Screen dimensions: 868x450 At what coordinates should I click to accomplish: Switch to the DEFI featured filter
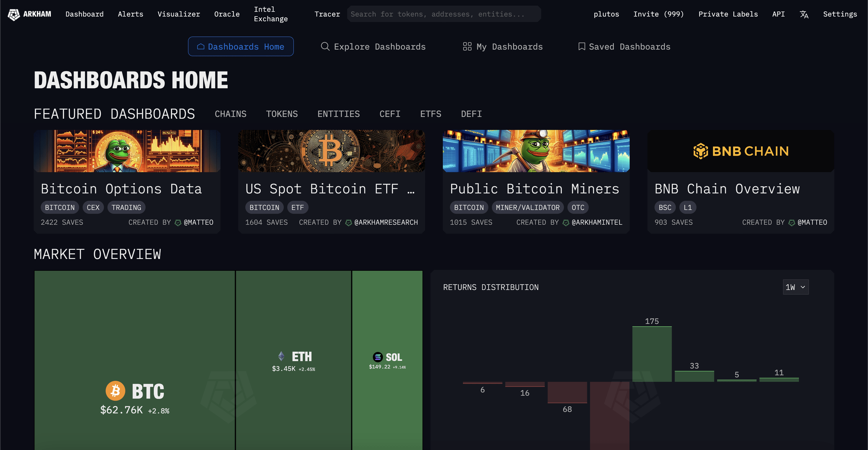(471, 114)
